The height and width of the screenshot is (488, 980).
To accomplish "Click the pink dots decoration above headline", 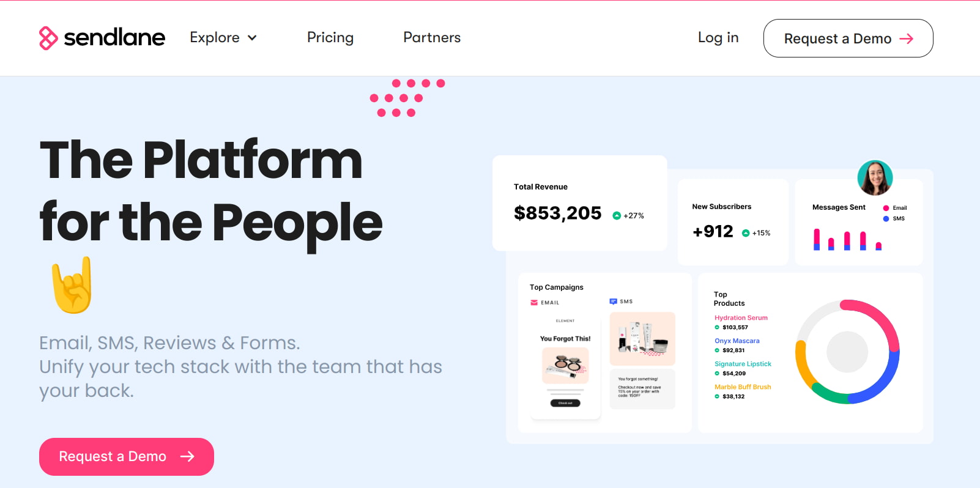I will point(407,98).
